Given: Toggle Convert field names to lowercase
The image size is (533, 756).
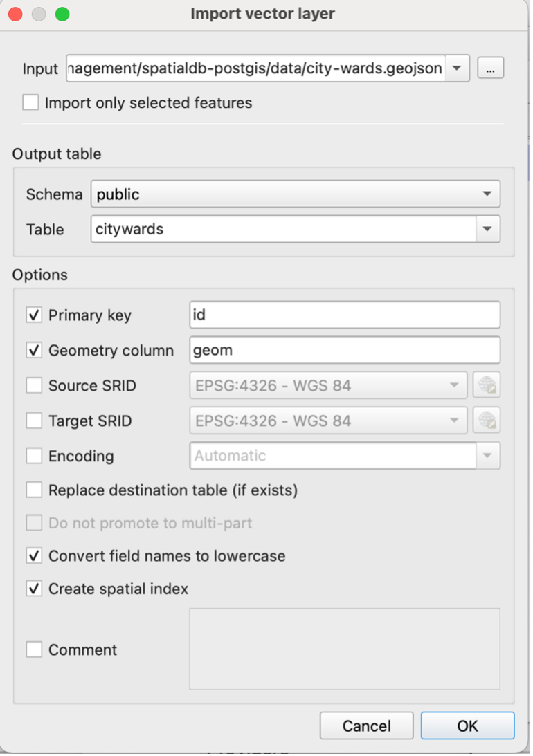Looking at the screenshot, I should point(34,555).
